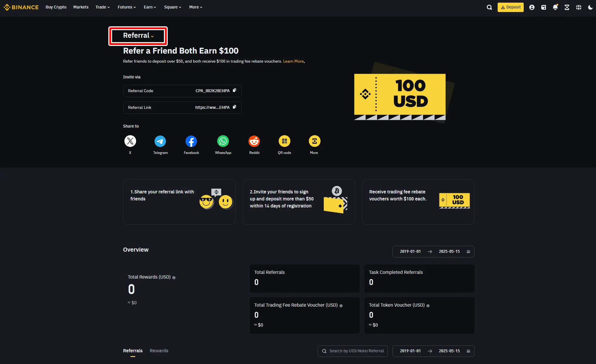
Task: Open Markets in the top menu
Action: [x=81, y=7]
